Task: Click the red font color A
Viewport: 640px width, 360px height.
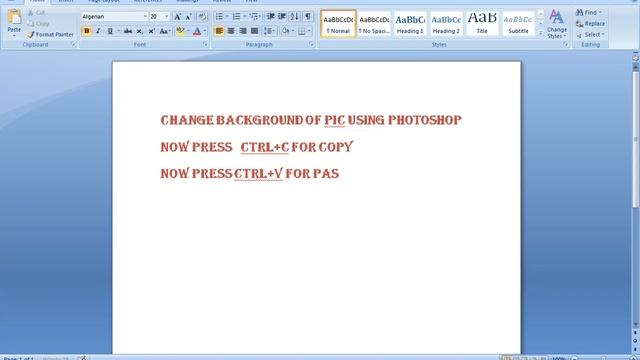Action: pyautogui.click(x=197, y=31)
